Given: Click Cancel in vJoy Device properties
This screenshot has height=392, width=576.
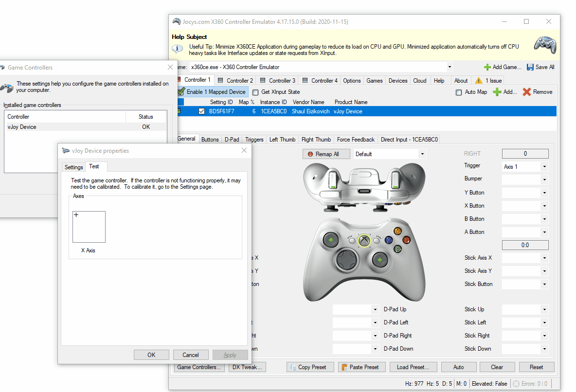Looking at the screenshot, I should 191,355.
